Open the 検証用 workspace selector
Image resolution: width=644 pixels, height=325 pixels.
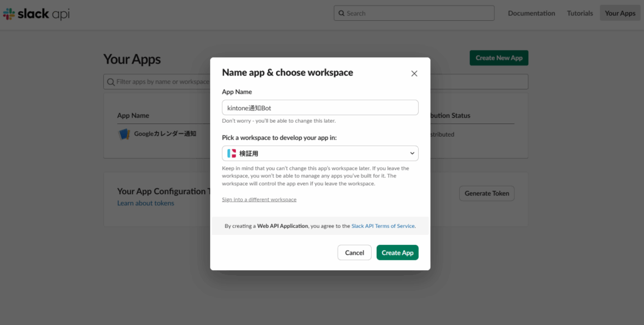(320, 154)
